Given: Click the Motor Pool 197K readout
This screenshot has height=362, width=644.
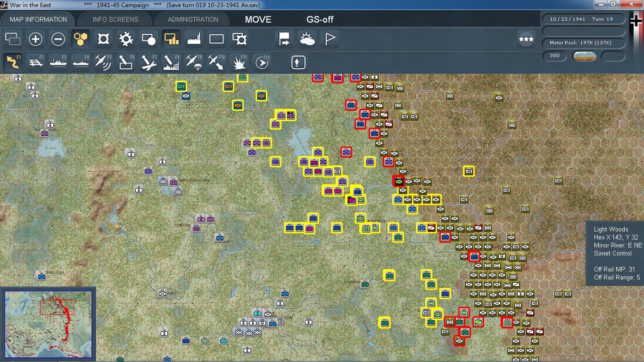Looking at the screenshot, I should (x=584, y=43).
